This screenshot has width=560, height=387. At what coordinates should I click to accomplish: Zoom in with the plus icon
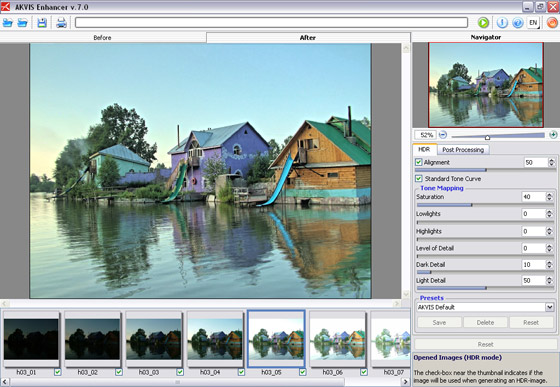[553, 135]
